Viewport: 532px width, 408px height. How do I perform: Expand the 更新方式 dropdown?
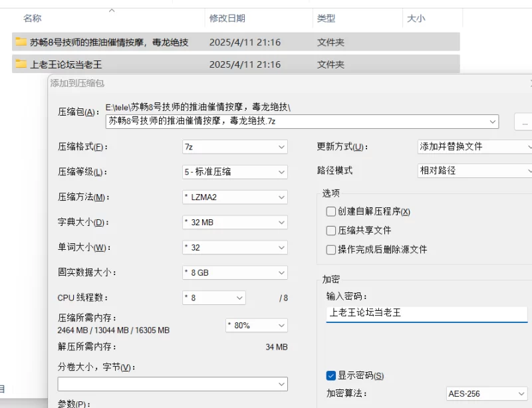(475, 147)
